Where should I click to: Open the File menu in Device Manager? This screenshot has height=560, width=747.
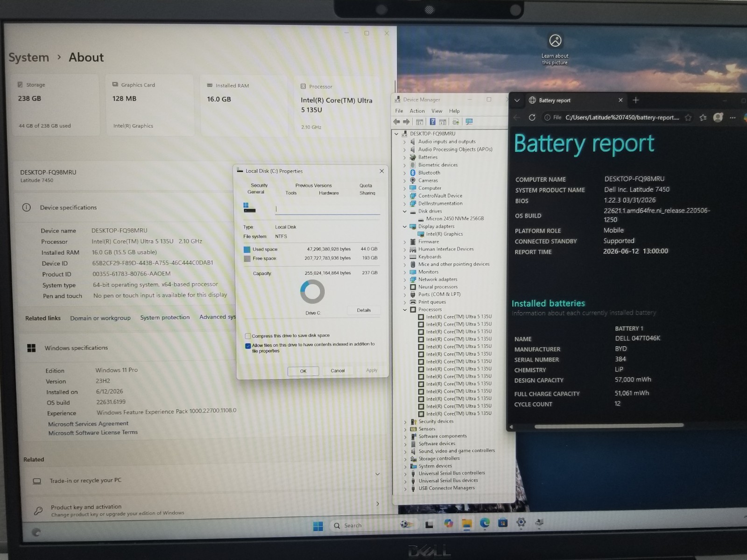click(399, 111)
